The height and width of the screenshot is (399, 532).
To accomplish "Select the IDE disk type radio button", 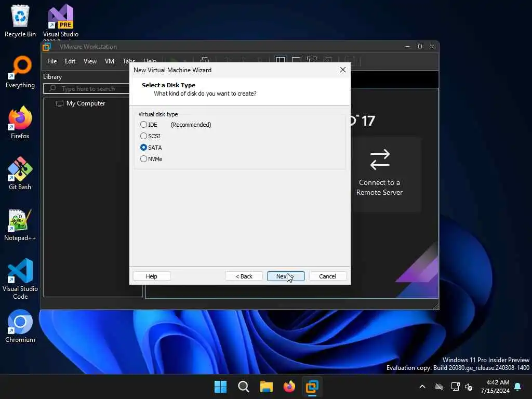I will (143, 125).
